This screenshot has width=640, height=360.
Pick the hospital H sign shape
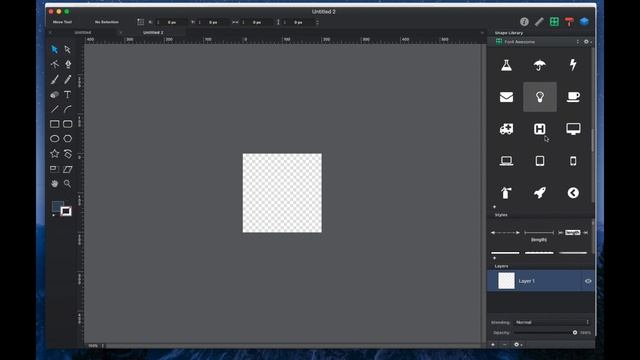(x=540, y=129)
